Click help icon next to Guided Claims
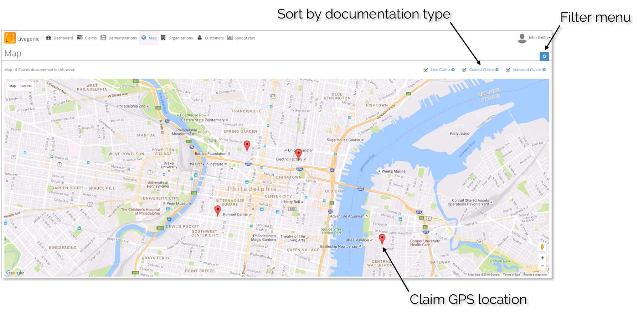The width and height of the screenshot is (644, 320). (x=497, y=70)
